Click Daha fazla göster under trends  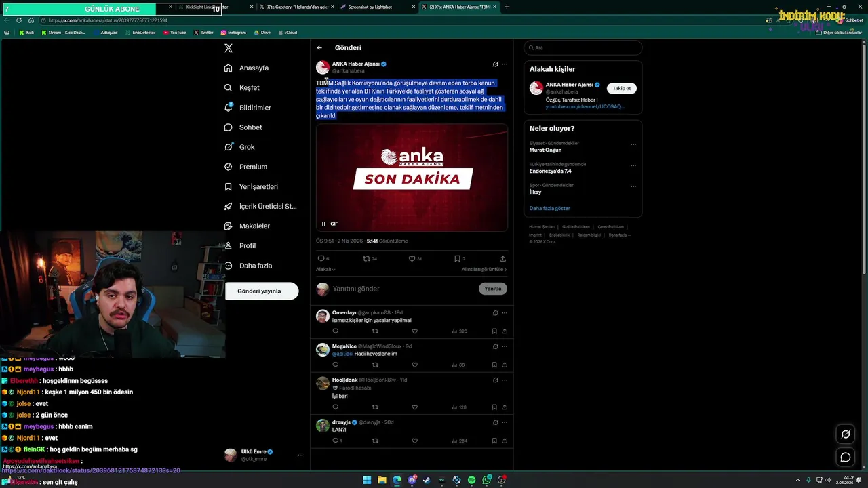[x=550, y=209]
